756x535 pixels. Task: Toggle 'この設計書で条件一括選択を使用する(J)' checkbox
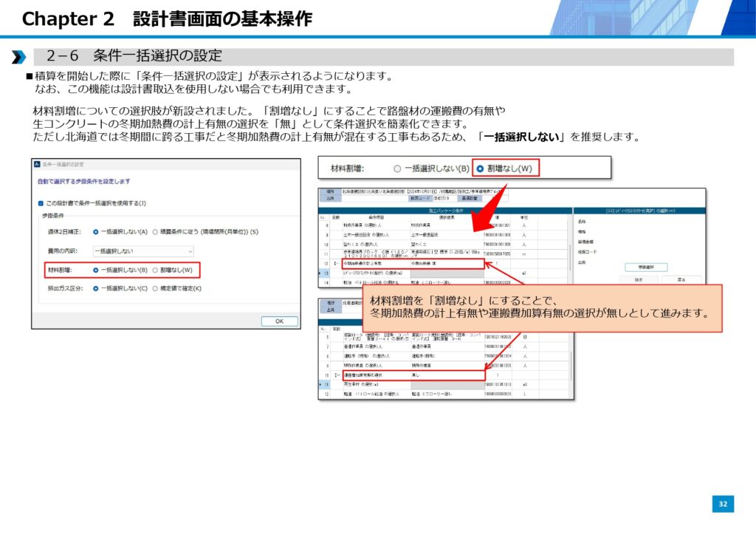pyautogui.click(x=41, y=202)
